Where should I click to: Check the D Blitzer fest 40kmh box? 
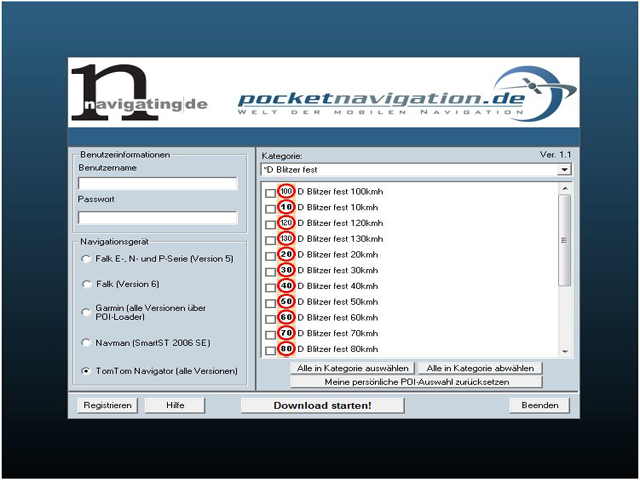click(x=270, y=287)
